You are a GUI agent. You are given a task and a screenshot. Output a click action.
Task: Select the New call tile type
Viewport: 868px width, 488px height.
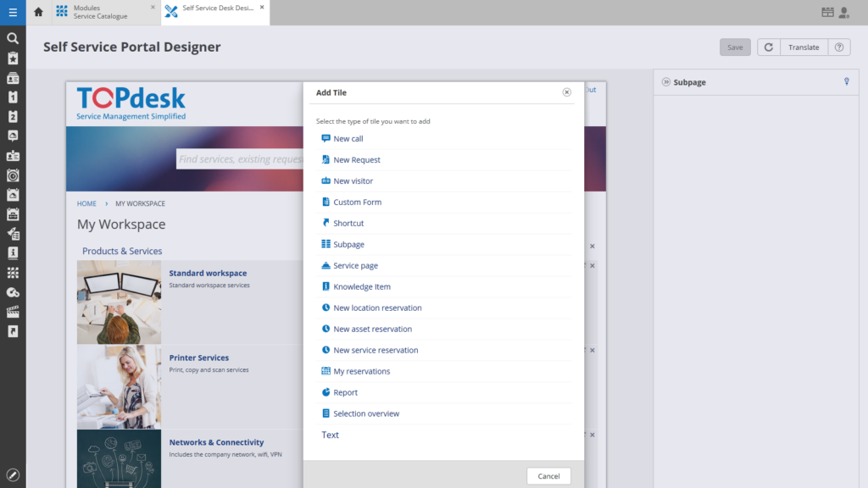(348, 139)
